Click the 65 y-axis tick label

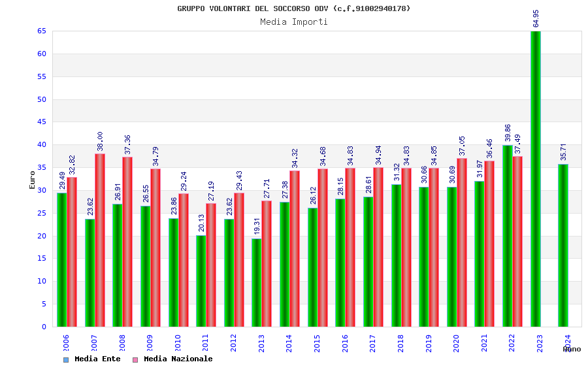42,31
